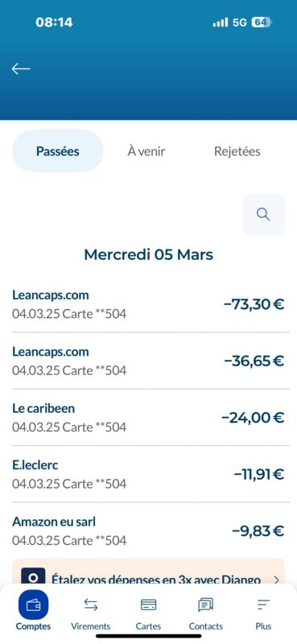
Task: Open the Virements transfer arrows icon
Action: pos(91,605)
